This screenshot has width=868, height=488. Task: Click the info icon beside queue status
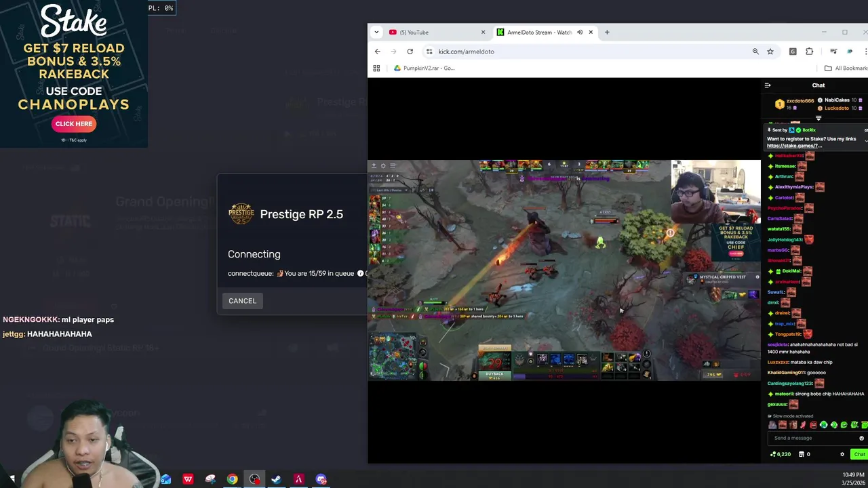tap(360, 273)
